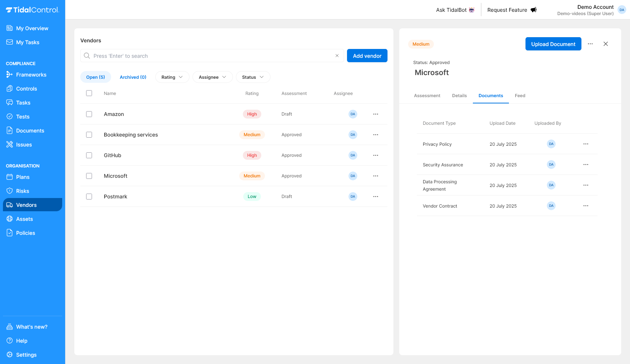
Task: Check the select-all checkbox in header
Action: point(89,93)
